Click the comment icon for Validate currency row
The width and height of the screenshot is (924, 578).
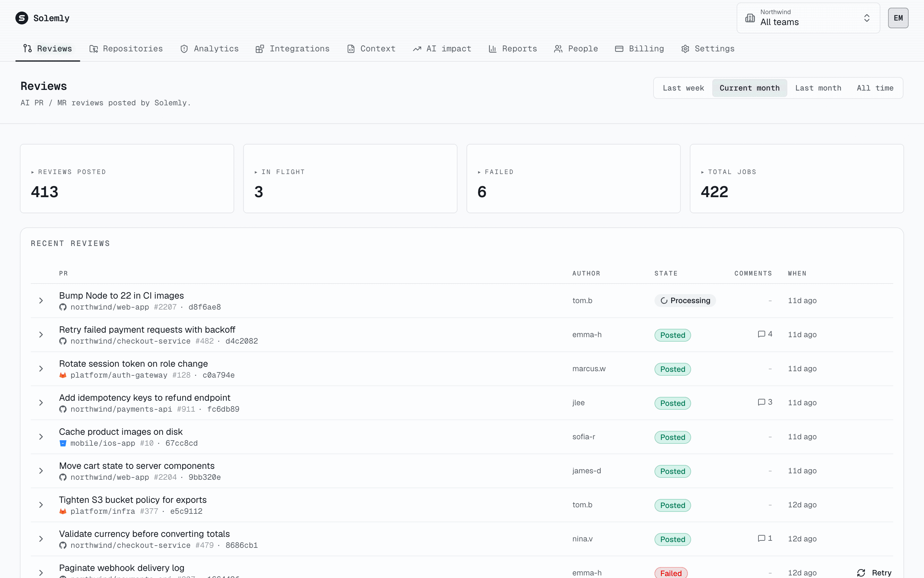(x=761, y=538)
